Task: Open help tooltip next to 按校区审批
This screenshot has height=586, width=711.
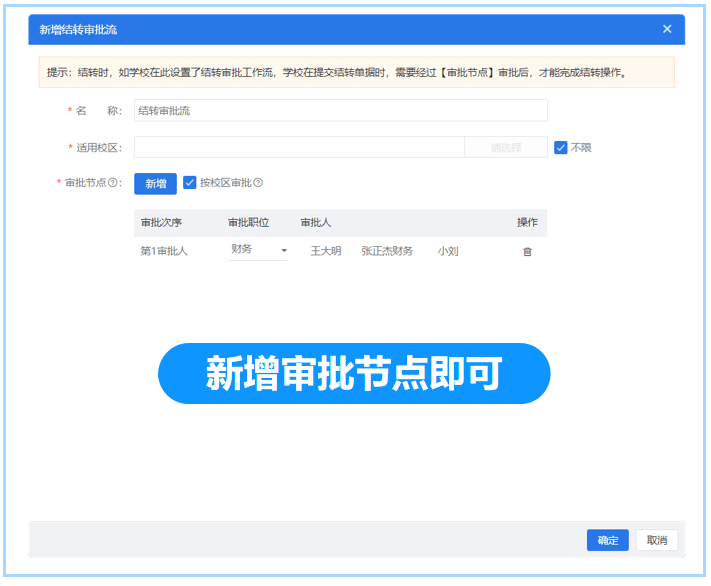Action: (258, 183)
